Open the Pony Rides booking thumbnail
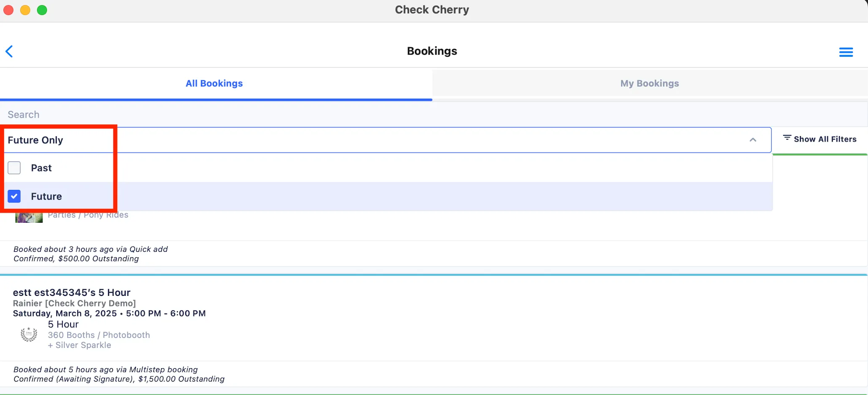 point(29,217)
